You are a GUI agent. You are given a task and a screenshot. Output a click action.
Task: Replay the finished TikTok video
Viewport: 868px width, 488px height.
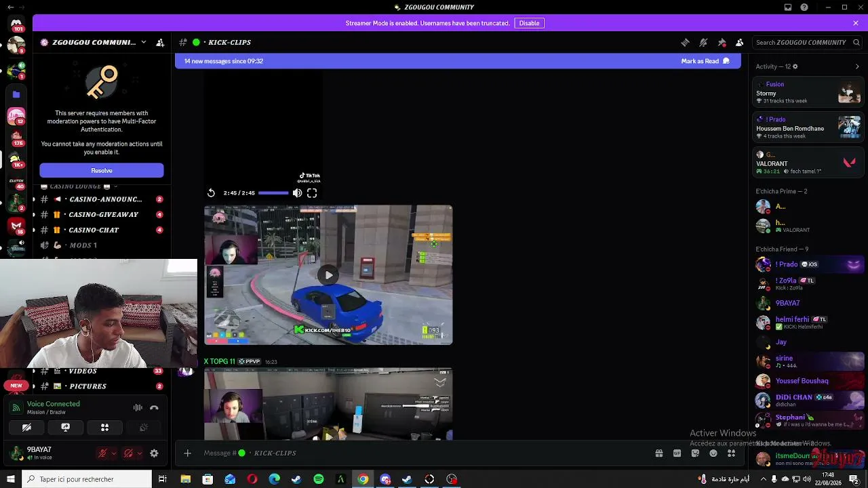(x=211, y=193)
